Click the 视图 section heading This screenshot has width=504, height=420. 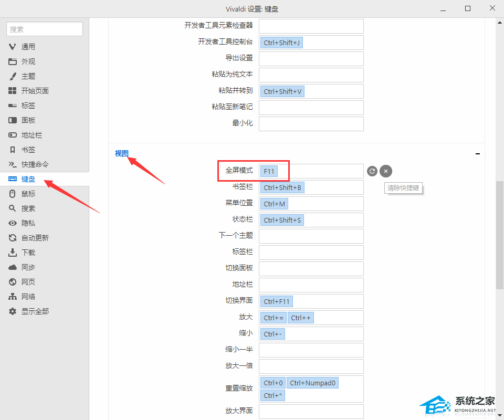(122, 154)
